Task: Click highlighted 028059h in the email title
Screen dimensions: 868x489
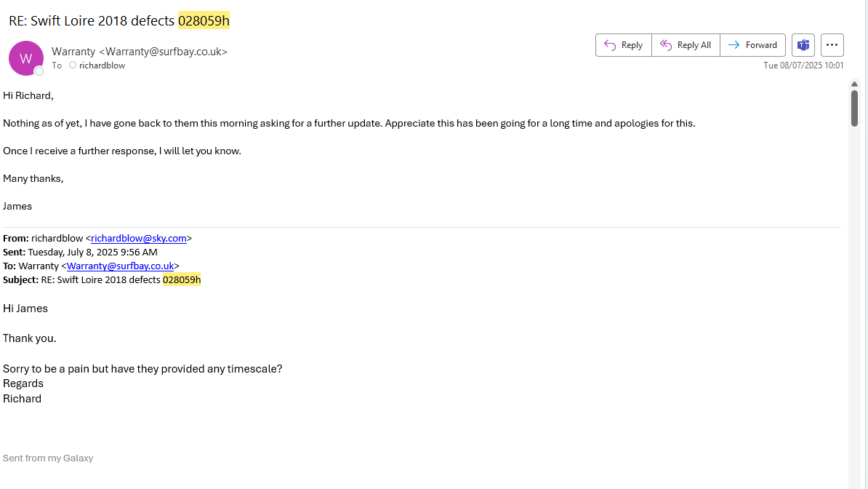Action: click(x=204, y=21)
